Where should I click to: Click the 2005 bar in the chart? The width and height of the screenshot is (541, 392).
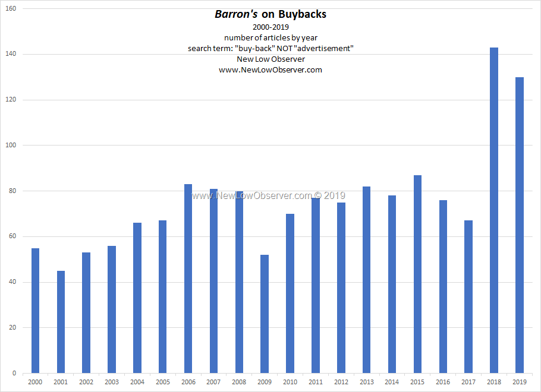click(162, 297)
